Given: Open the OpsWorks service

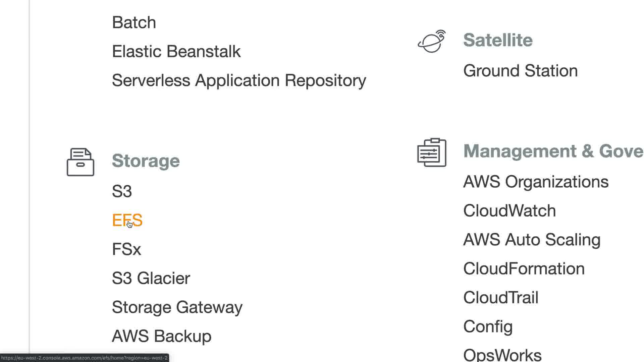Looking at the screenshot, I should [x=502, y=355].
